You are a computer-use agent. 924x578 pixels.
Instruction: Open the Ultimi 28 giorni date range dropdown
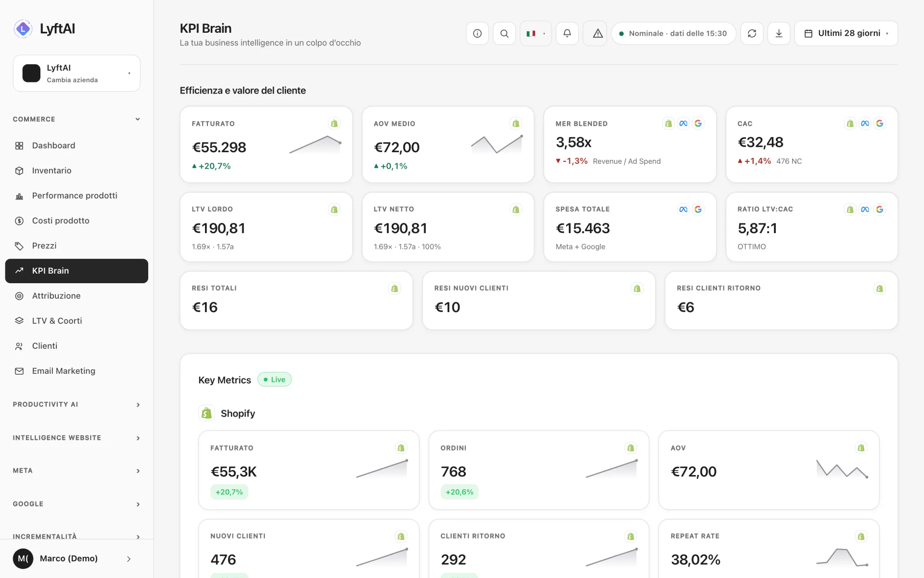[846, 33]
